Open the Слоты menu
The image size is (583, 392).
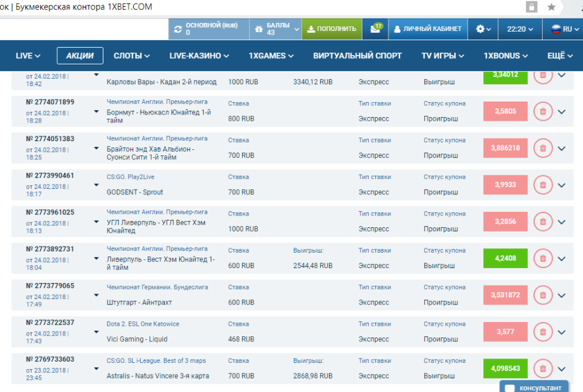coord(131,56)
